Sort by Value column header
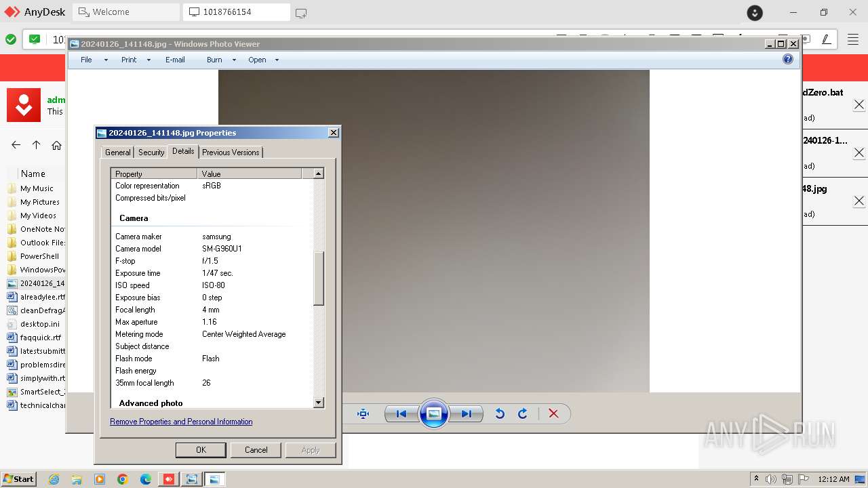The height and width of the screenshot is (488, 868). [249, 174]
